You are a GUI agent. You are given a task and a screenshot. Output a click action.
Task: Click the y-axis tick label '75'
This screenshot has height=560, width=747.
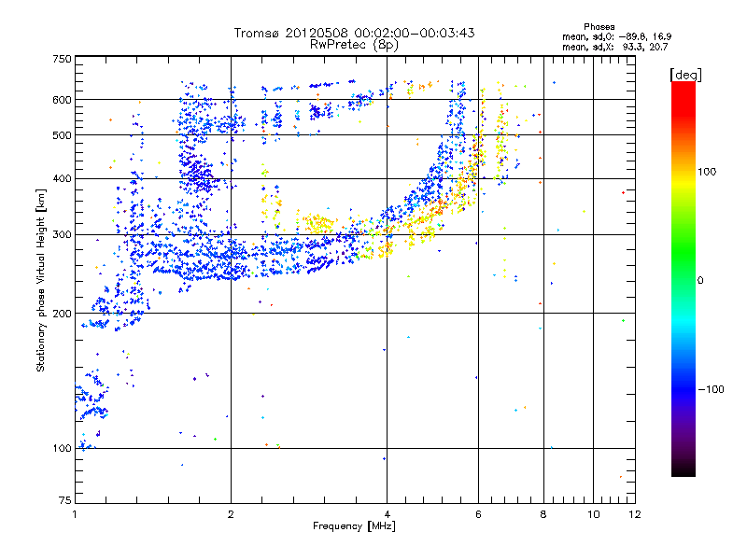tap(65, 500)
